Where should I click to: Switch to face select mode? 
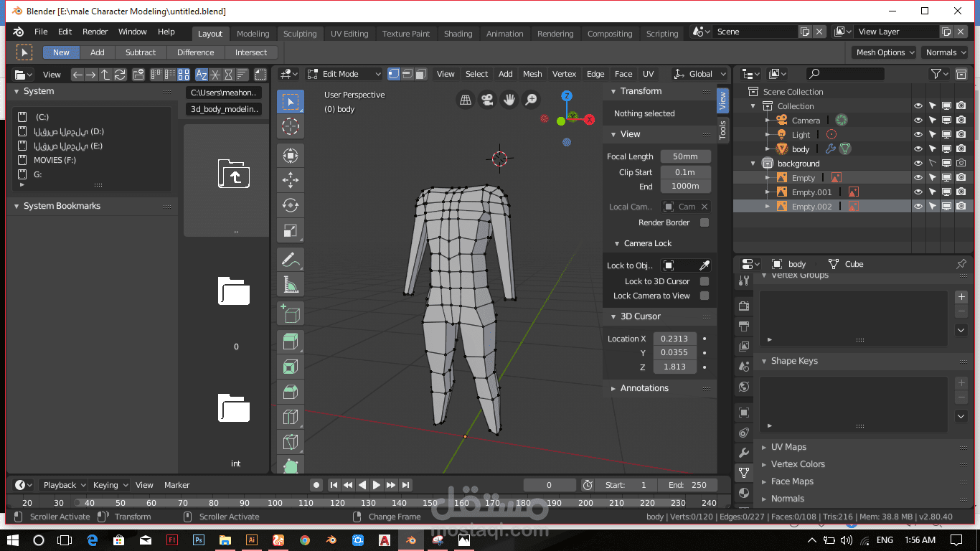point(421,74)
